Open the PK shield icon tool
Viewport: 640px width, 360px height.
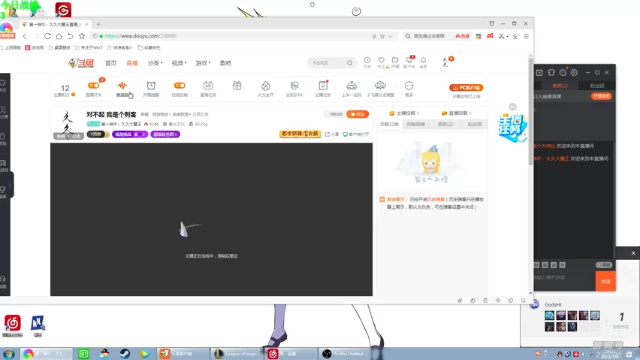pyautogui.click(x=294, y=86)
